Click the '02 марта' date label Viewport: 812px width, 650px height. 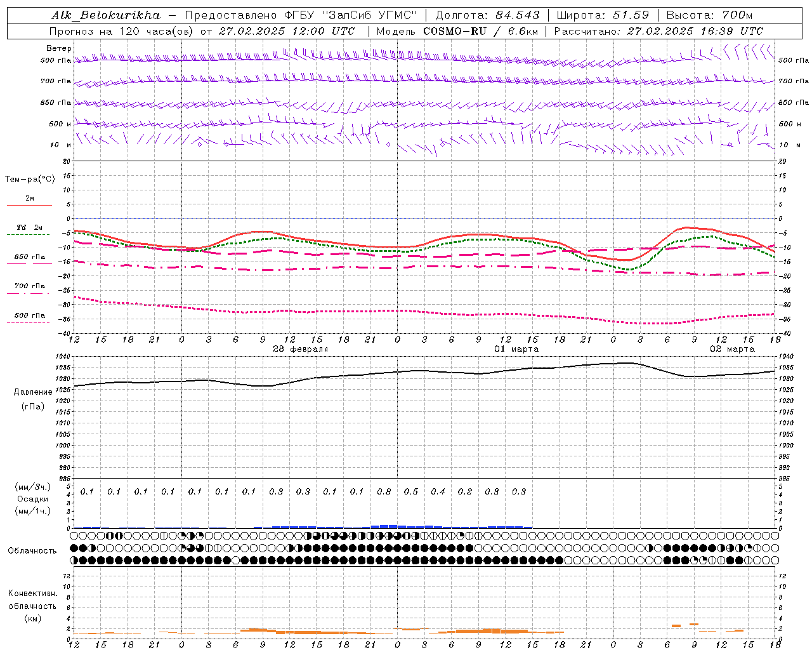732,349
